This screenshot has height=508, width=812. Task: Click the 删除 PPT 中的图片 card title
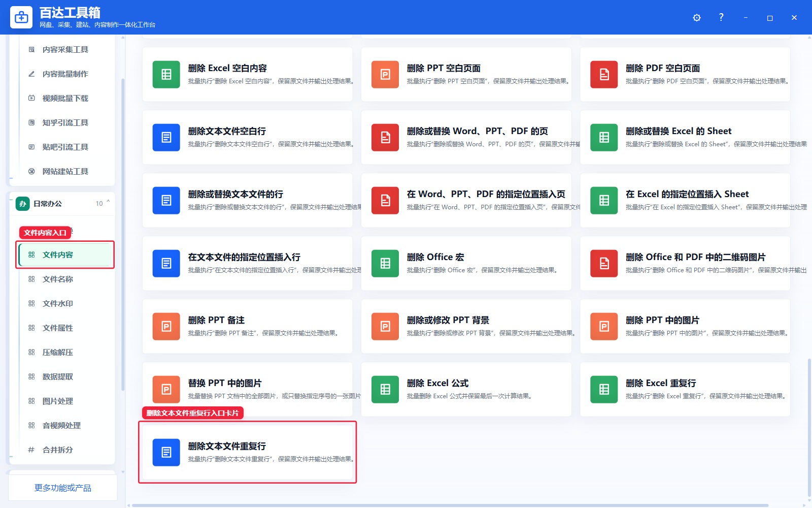tap(662, 320)
